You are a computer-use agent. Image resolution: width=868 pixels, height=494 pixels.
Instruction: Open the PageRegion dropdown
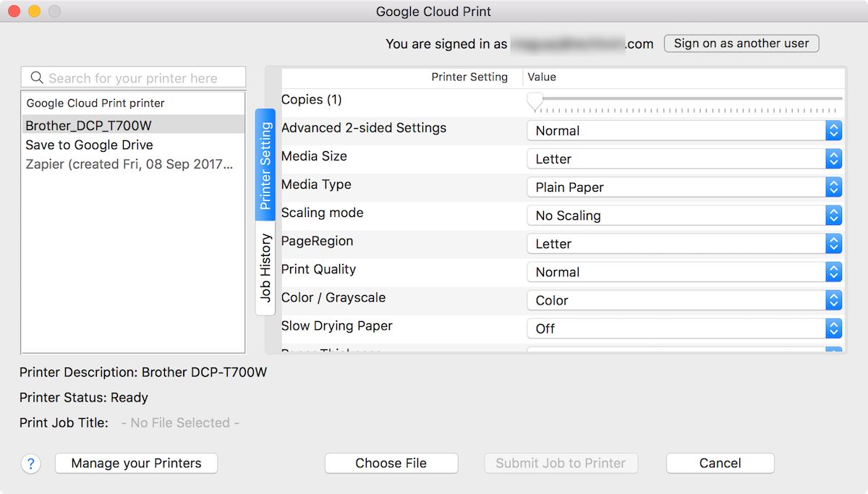(x=684, y=244)
